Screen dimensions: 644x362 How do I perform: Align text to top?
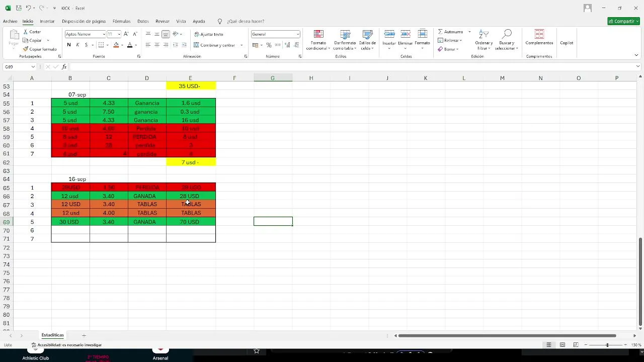[148, 34]
